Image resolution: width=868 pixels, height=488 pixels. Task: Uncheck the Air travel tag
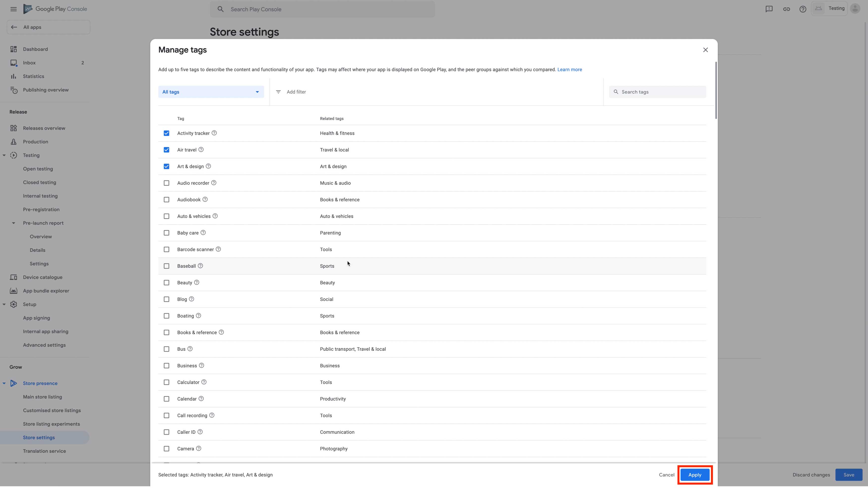tap(166, 150)
